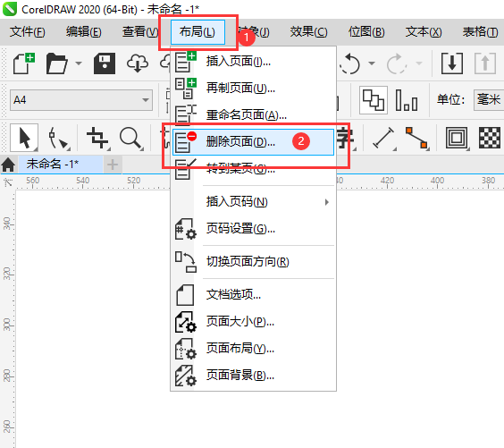Viewport: 504px width, 448px height.
Task: Click the Redo arrow icon
Action: 397,63
